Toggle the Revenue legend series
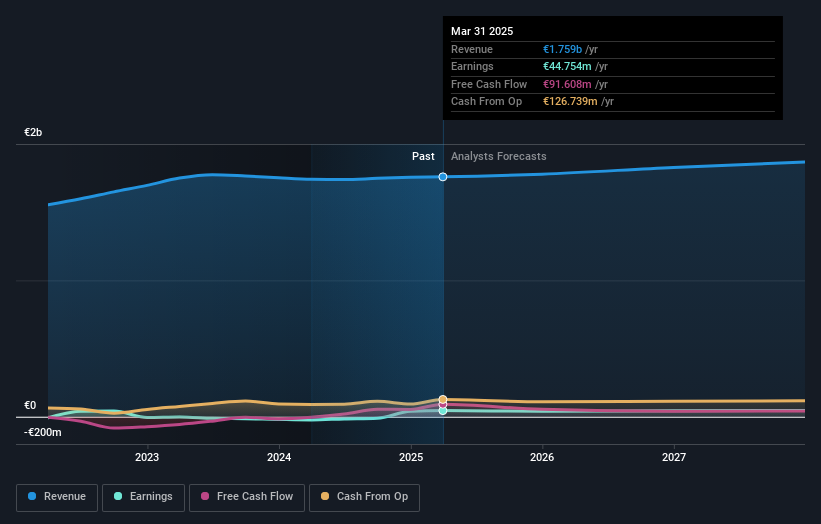The image size is (821, 524). coord(57,497)
